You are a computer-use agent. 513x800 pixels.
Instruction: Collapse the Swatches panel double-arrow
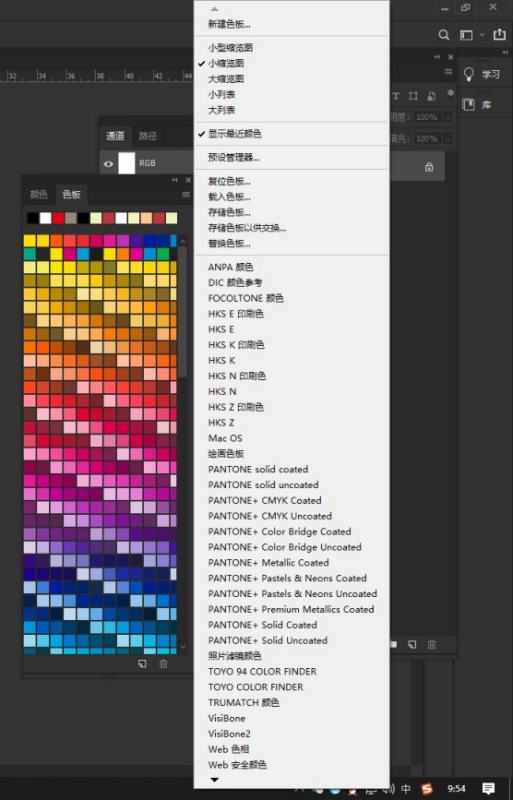[175, 180]
